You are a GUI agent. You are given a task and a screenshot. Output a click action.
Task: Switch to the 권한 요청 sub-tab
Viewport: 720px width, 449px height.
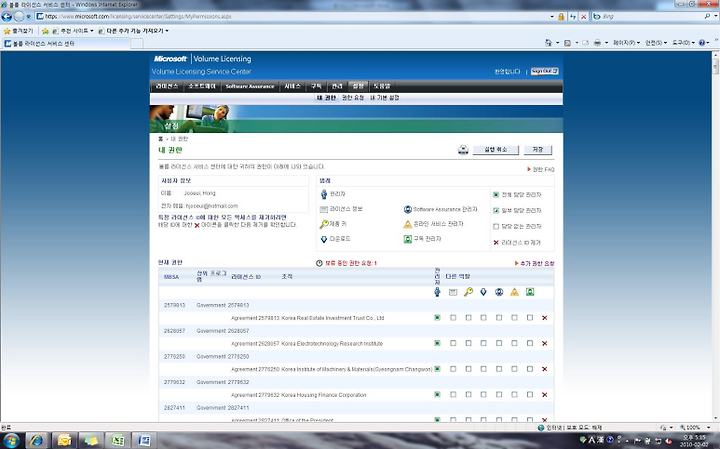coord(353,98)
